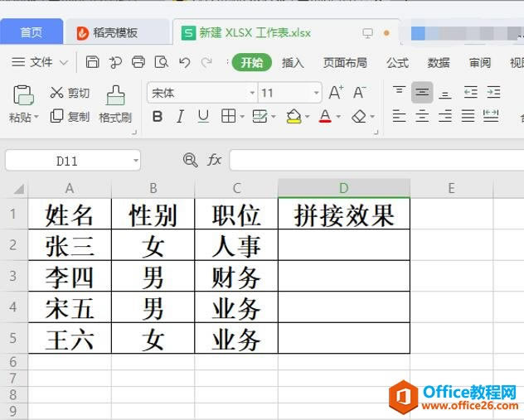Increase indent icon

493,92
